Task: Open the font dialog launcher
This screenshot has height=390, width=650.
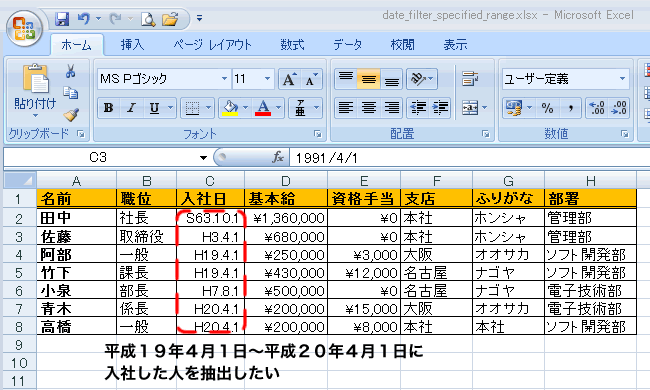Action: pyautogui.click(x=318, y=134)
